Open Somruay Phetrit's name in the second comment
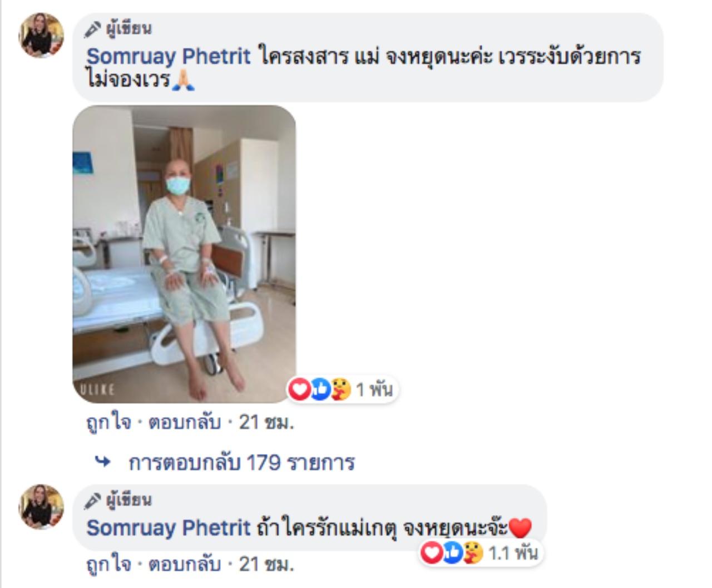Viewport: 712px width, 588px height. tap(169, 527)
